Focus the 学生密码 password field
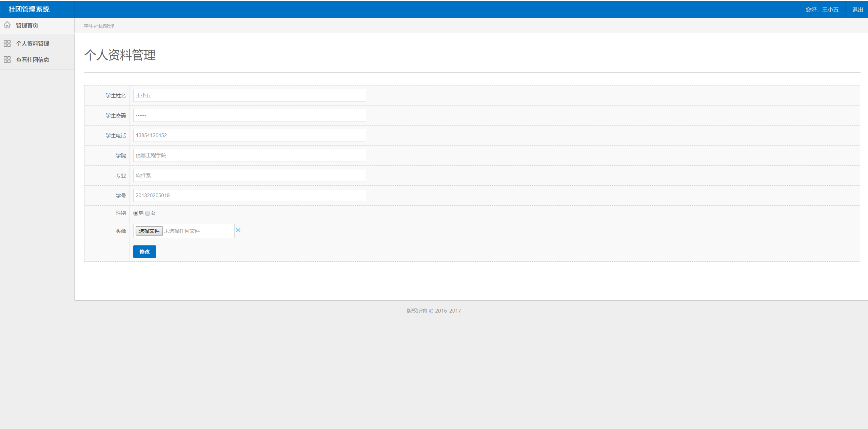Image resolution: width=868 pixels, height=429 pixels. (250, 115)
